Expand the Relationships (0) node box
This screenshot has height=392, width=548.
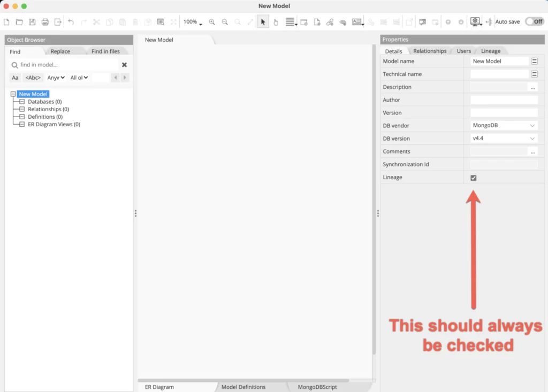(22, 109)
